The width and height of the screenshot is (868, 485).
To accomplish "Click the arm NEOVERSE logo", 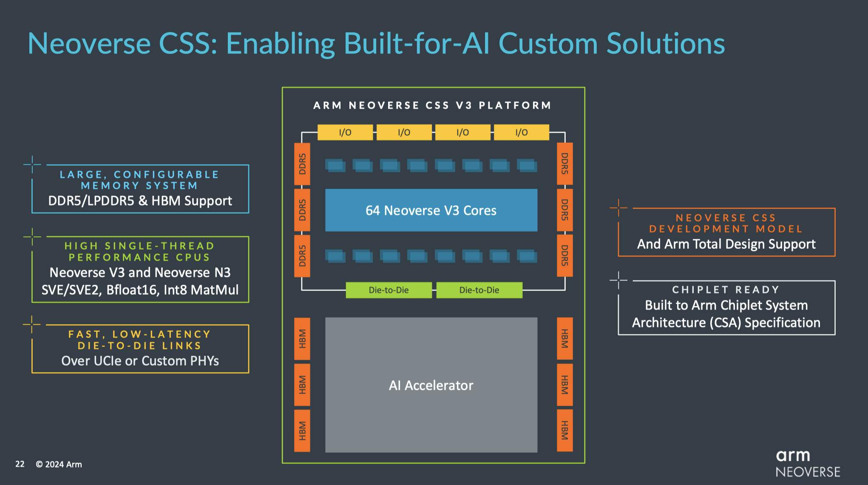I will (x=807, y=464).
